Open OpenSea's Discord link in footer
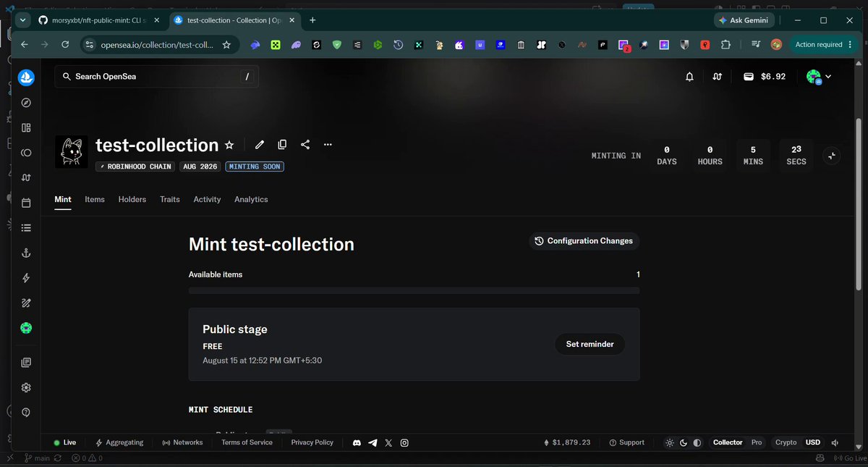 357,442
